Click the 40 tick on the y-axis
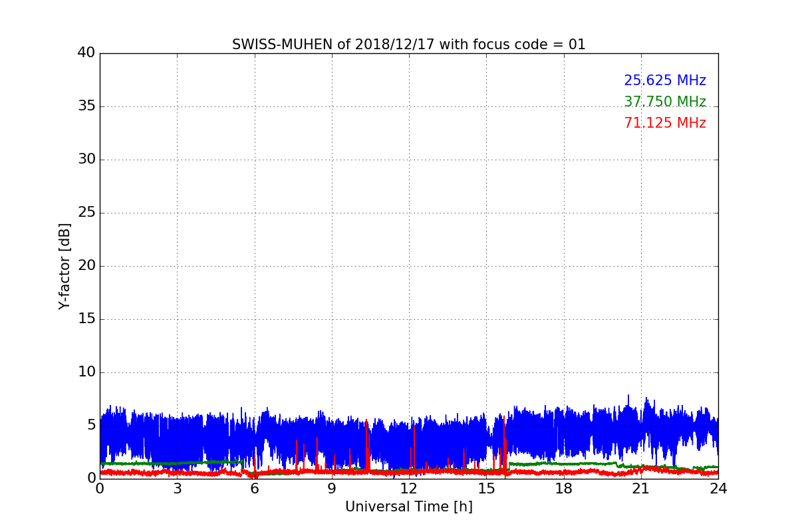 point(86,53)
